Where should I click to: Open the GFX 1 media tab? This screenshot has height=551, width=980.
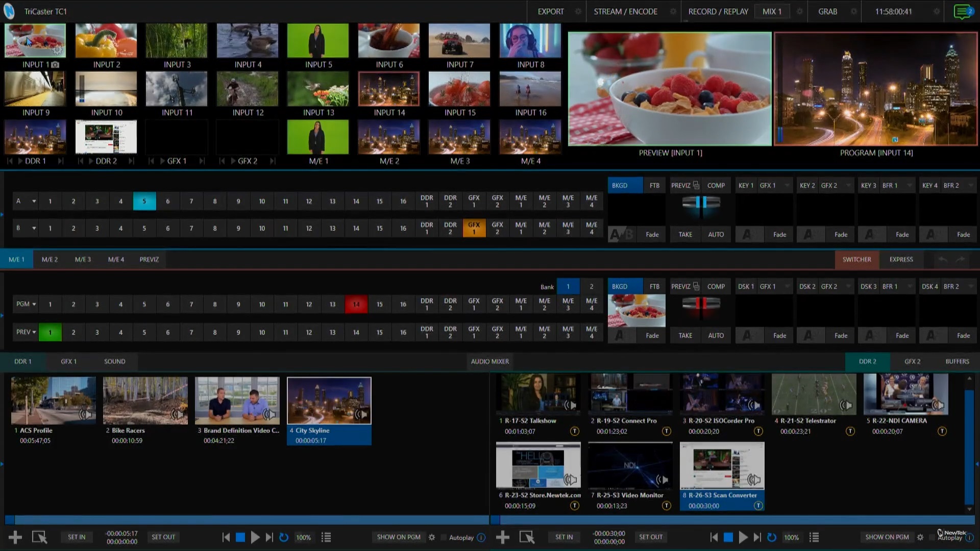pyautogui.click(x=68, y=362)
